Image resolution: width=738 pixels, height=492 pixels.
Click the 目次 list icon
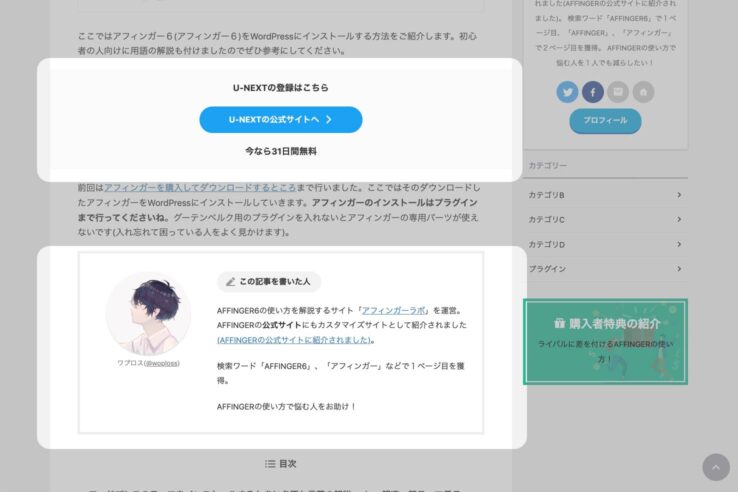click(270, 464)
